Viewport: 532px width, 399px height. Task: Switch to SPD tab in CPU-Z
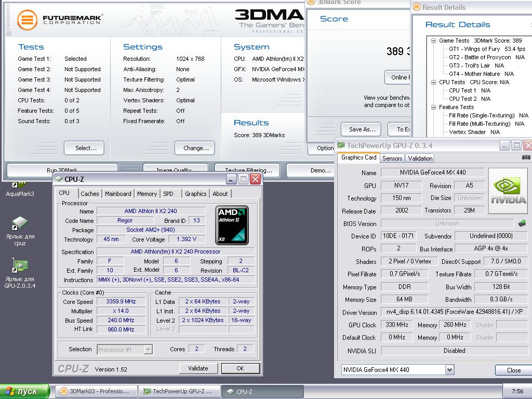(x=168, y=194)
